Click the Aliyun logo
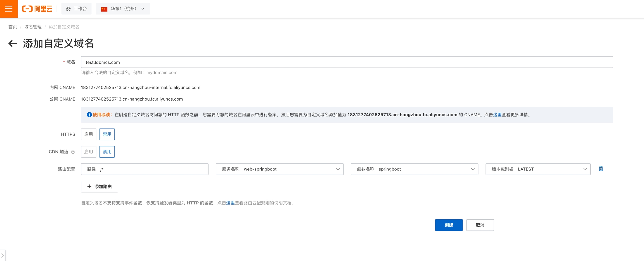644x261 pixels. tap(37, 9)
